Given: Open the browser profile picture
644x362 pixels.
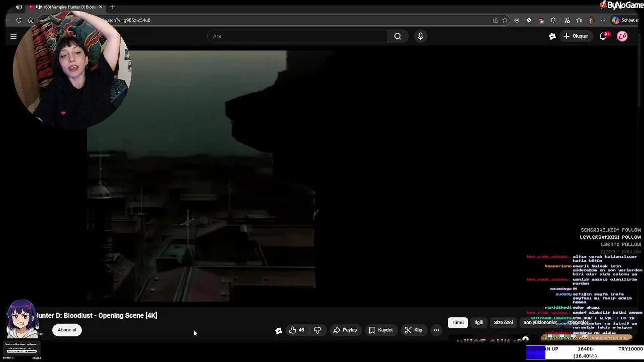Looking at the screenshot, I should (x=591, y=20).
